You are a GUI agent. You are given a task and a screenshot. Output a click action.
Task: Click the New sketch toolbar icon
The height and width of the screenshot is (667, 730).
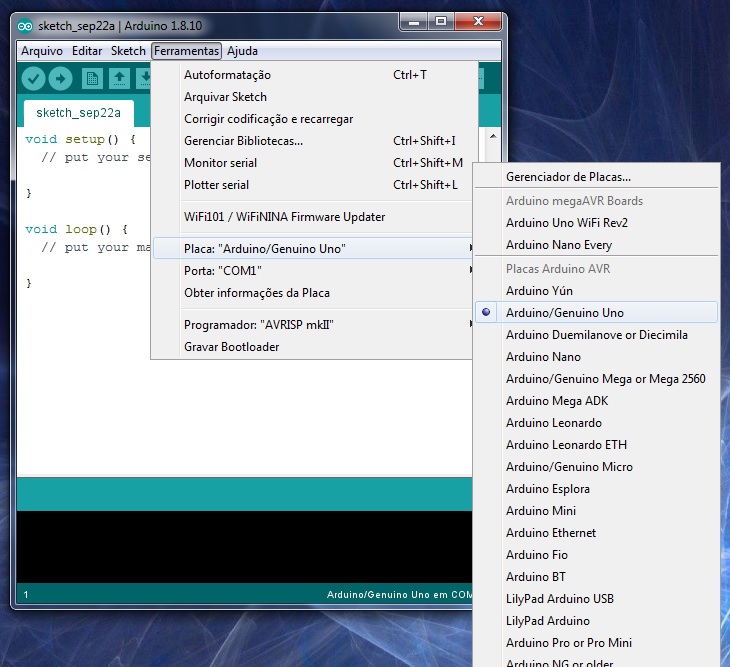pos(92,78)
